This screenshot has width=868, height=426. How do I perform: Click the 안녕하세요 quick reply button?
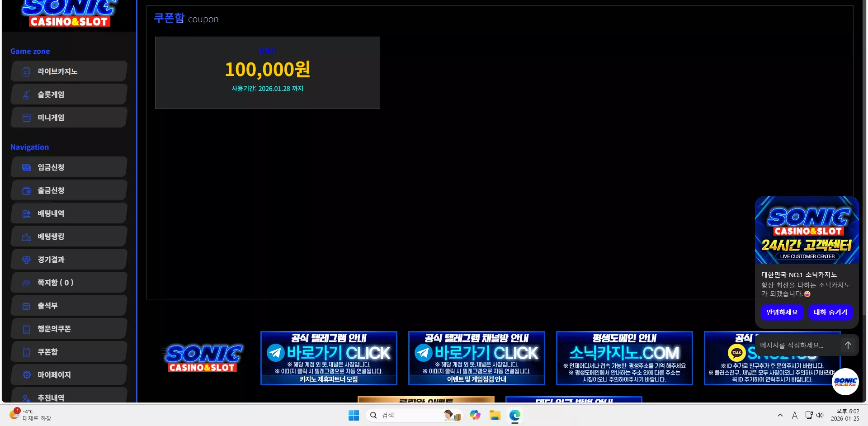pos(782,312)
